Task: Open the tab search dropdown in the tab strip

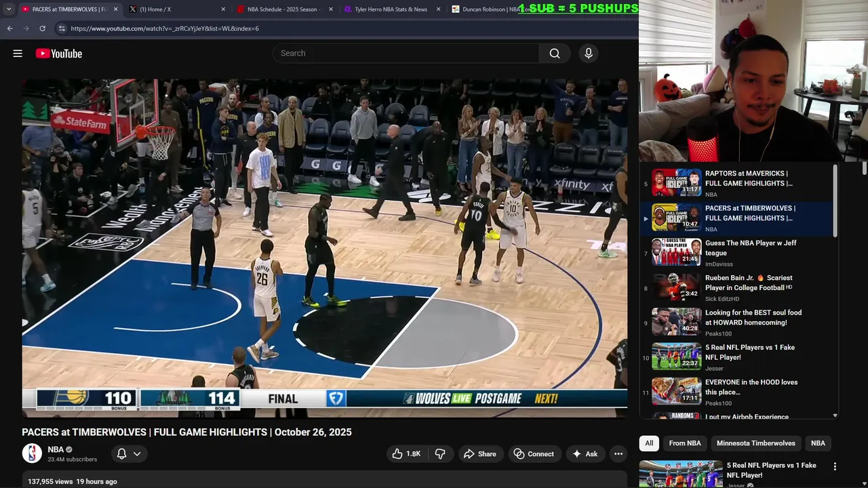Action: [x=9, y=9]
